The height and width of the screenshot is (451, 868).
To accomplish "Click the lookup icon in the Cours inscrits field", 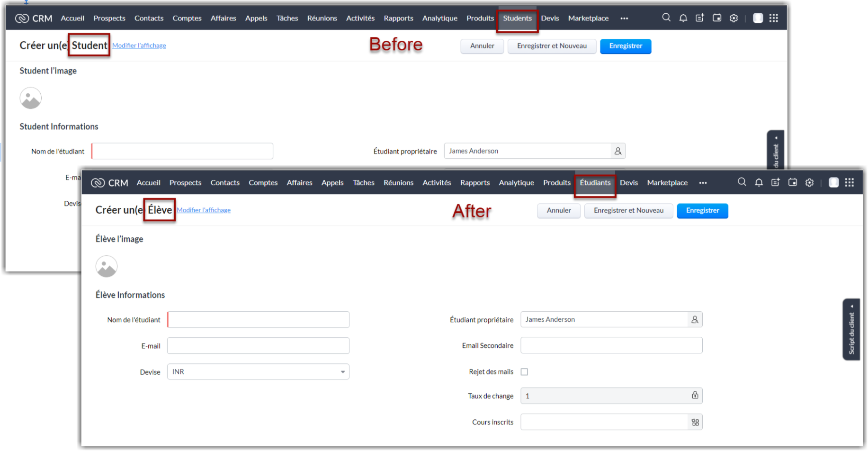I will 695,422.
